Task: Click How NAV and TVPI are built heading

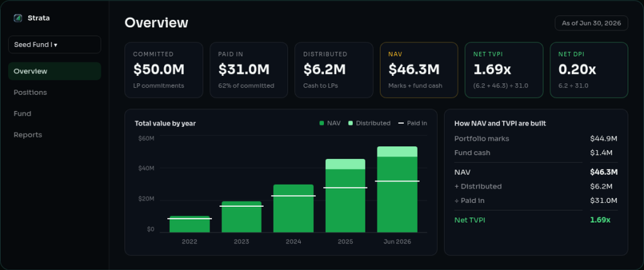Action: 500,123
